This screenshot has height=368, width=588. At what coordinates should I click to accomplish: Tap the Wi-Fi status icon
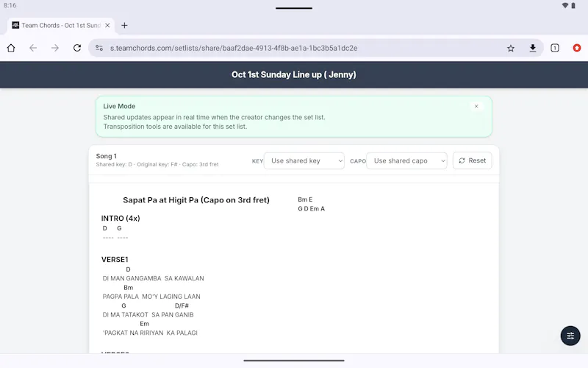(x=564, y=5)
